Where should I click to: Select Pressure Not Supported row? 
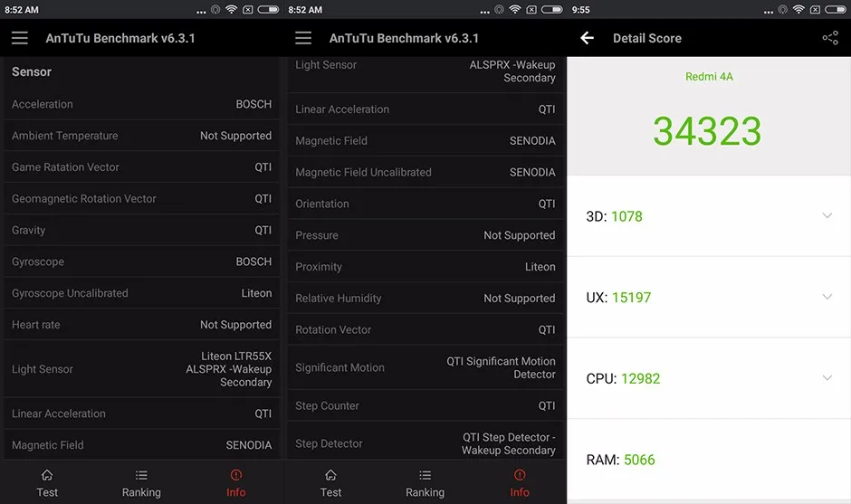click(425, 235)
